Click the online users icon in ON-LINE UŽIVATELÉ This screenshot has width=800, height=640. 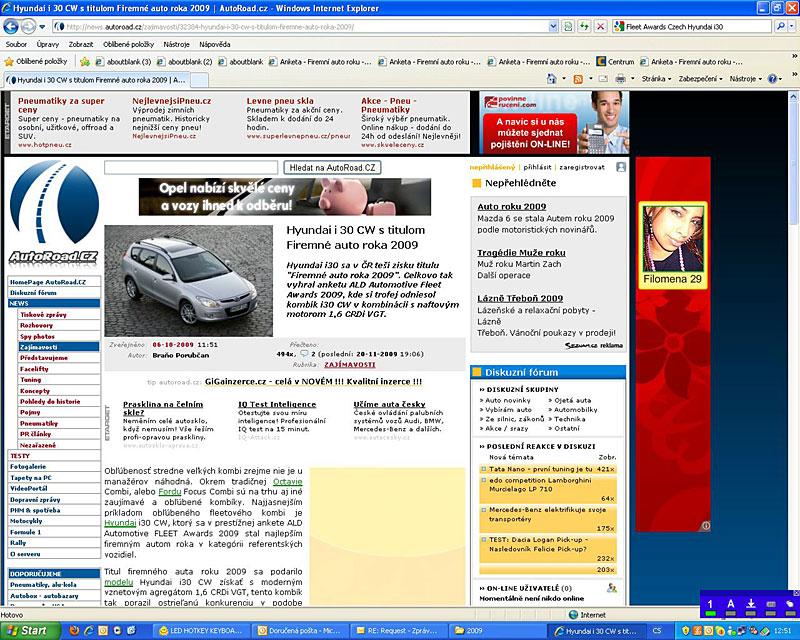point(611,588)
